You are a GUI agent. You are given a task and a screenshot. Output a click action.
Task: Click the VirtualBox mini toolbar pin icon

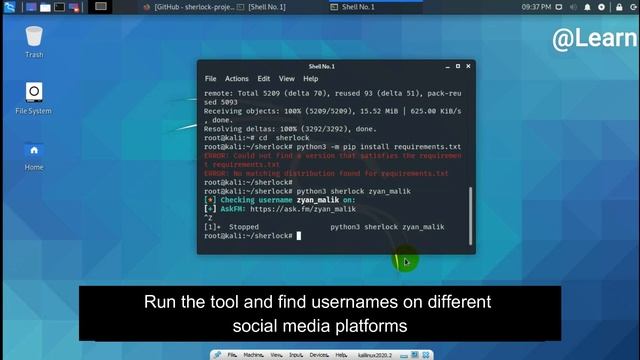218,355
